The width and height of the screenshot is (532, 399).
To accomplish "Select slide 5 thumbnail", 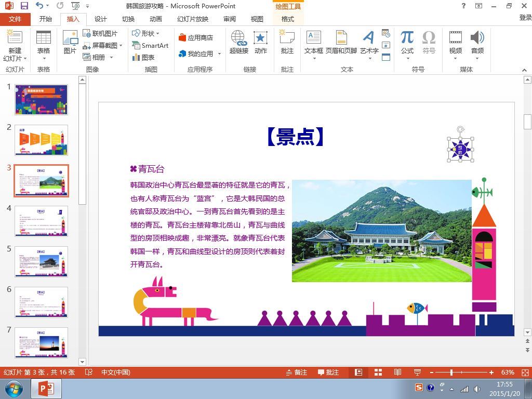I will [41, 262].
